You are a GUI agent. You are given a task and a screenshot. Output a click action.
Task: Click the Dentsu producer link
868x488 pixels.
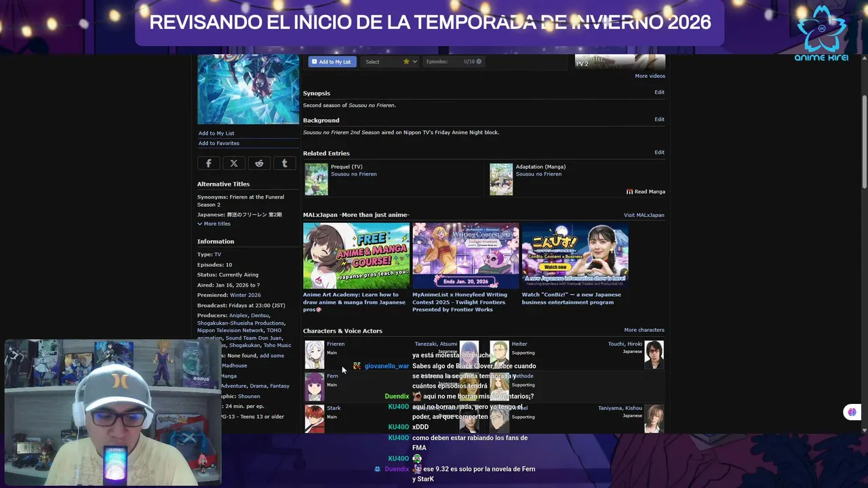[x=260, y=316]
